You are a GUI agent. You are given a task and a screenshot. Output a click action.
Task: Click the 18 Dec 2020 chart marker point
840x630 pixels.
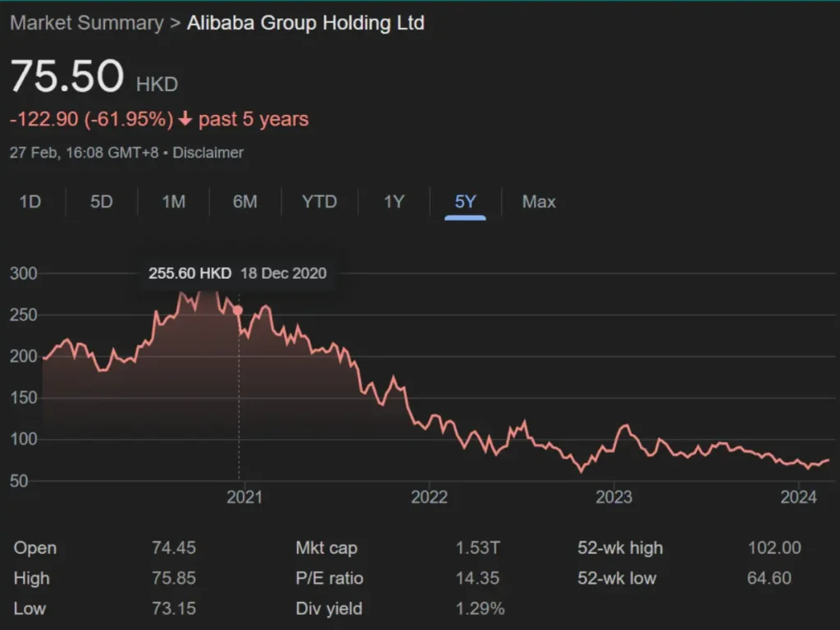click(x=237, y=310)
